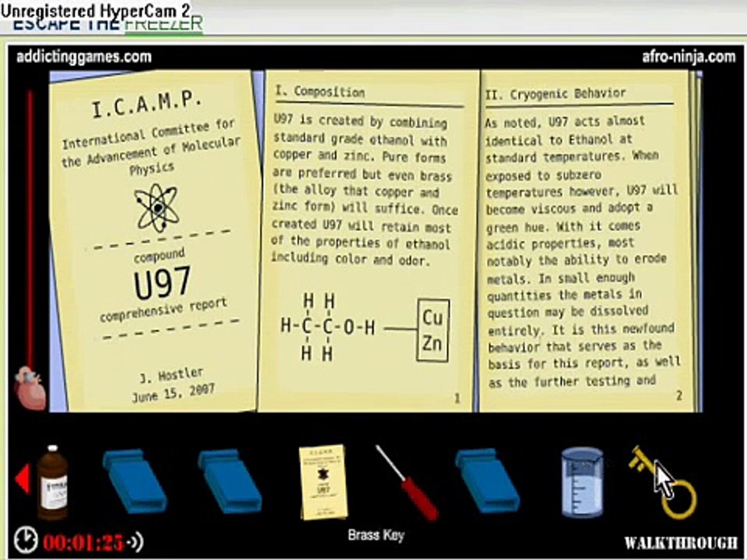Click the 'Brass Key' item label
Screen dimensions: 747x560
pyautogui.click(x=376, y=535)
